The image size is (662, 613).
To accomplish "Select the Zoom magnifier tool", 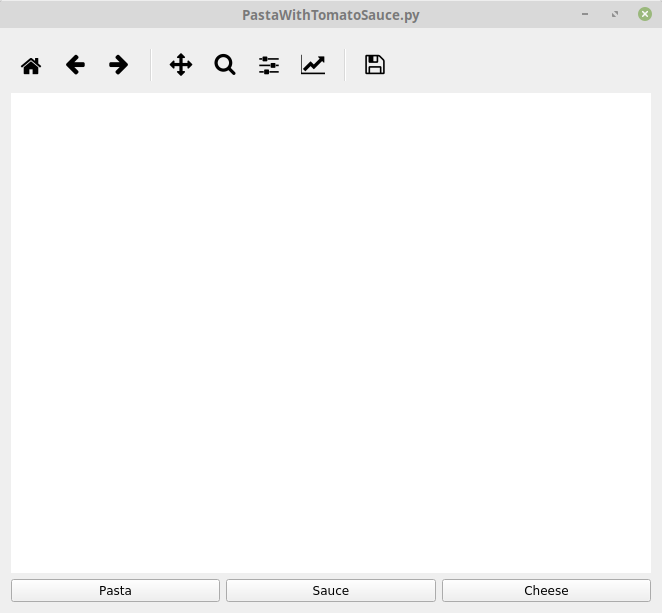I will coord(225,65).
